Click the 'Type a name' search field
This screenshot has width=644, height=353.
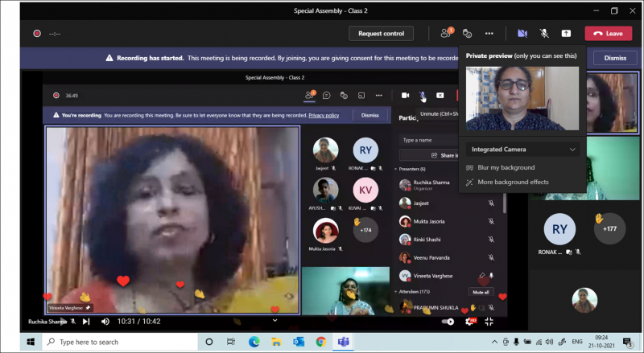coord(428,140)
